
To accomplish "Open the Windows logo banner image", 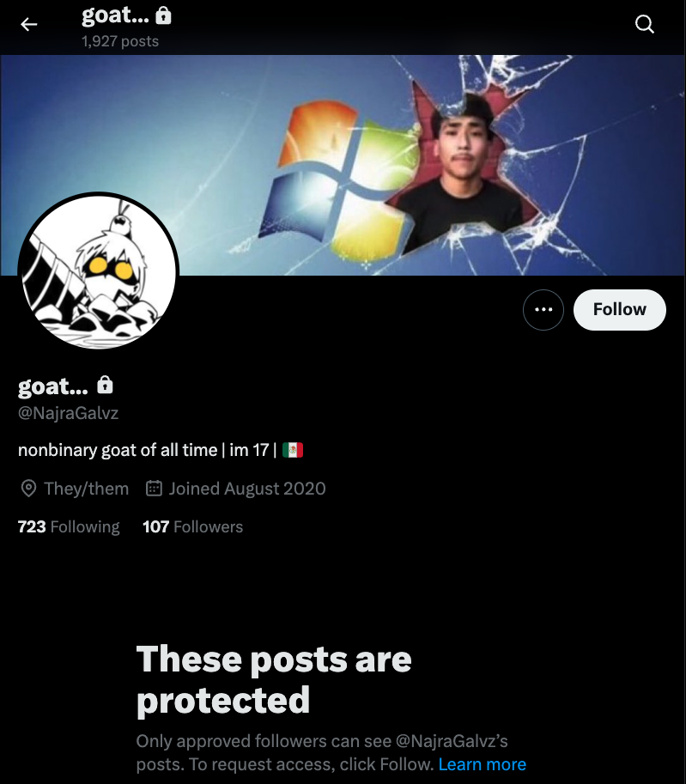I will pos(343,165).
